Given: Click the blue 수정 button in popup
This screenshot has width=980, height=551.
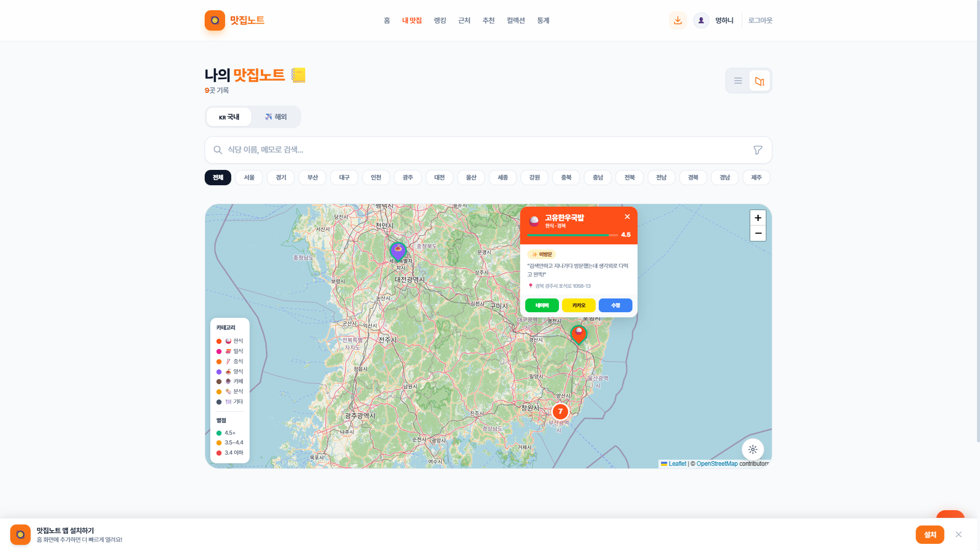Looking at the screenshot, I should (616, 306).
